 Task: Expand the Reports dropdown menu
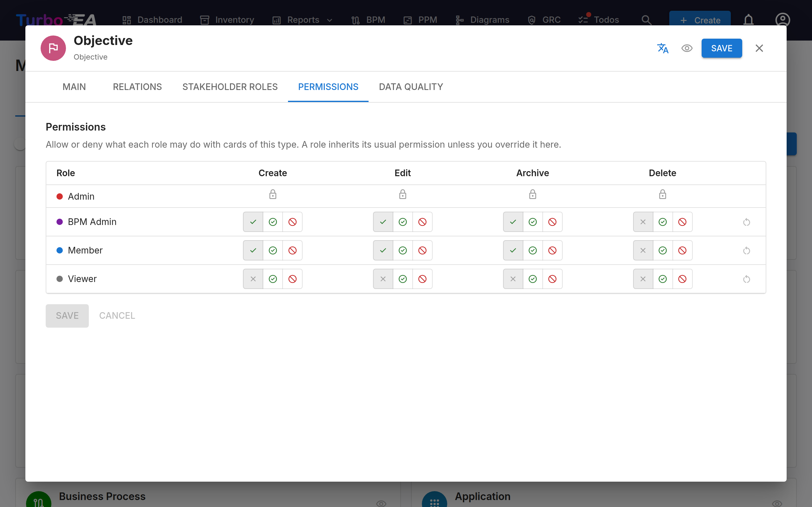pyautogui.click(x=303, y=20)
